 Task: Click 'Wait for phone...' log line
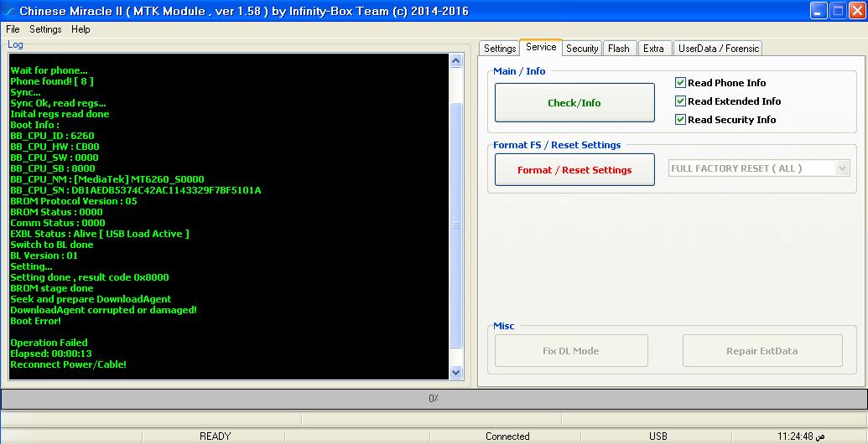pyautogui.click(x=49, y=70)
